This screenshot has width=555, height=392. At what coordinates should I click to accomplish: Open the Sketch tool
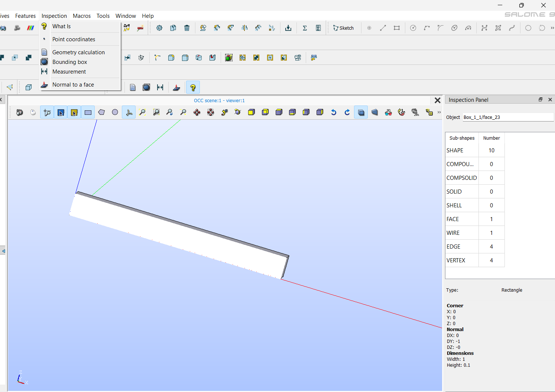tap(343, 28)
